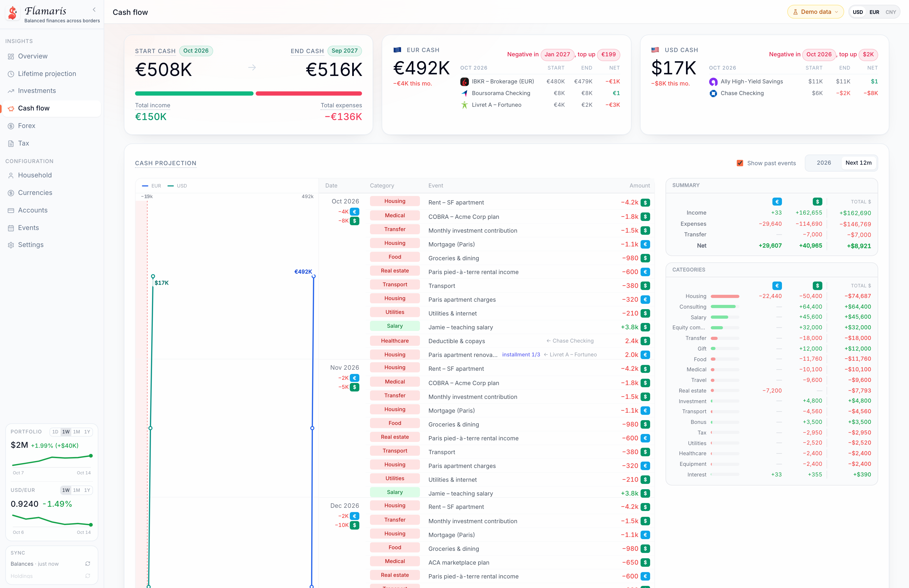Select the 2026 range tab
The width and height of the screenshot is (909, 588).
click(823, 163)
